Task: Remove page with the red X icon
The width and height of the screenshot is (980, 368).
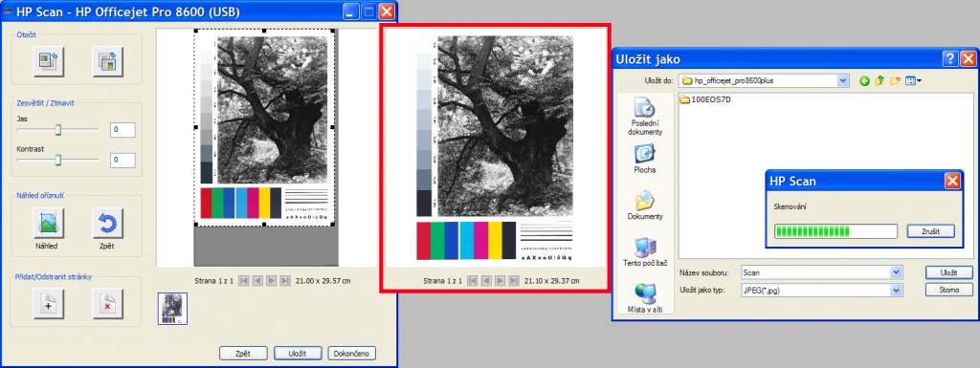Action: tap(107, 304)
